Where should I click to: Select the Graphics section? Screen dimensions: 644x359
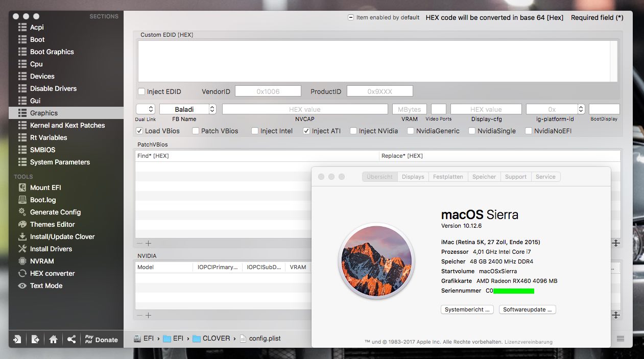click(x=66, y=113)
